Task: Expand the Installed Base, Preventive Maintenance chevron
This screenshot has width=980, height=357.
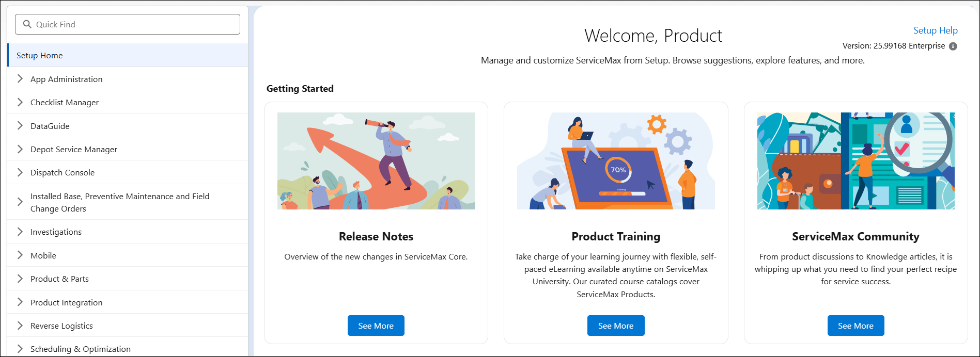Action: [20, 202]
